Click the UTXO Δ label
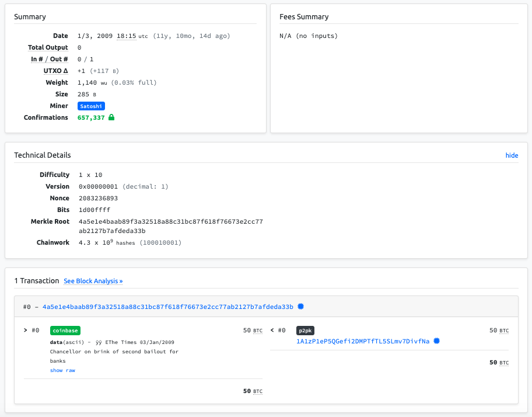The width and height of the screenshot is (532, 417). pos(57,71)
